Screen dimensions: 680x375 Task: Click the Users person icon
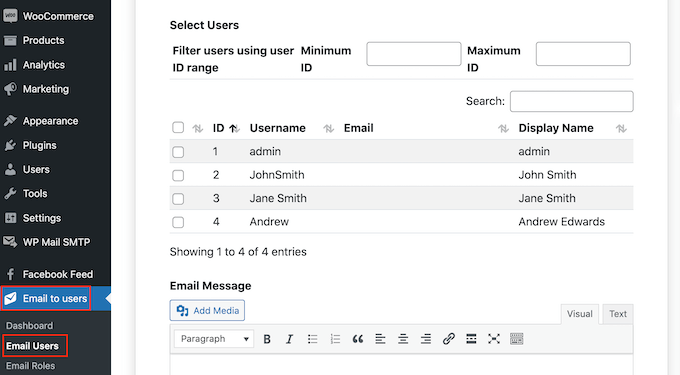(x=10, y=170)
